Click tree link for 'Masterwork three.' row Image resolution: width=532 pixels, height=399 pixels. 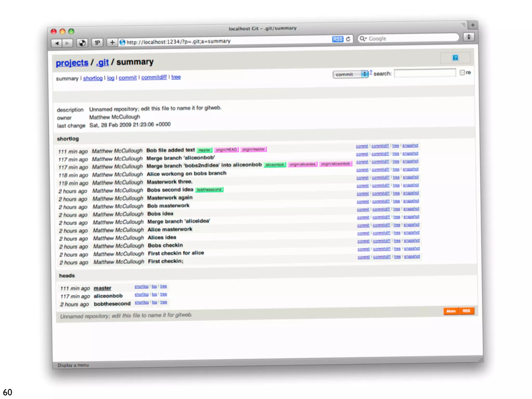396,177
